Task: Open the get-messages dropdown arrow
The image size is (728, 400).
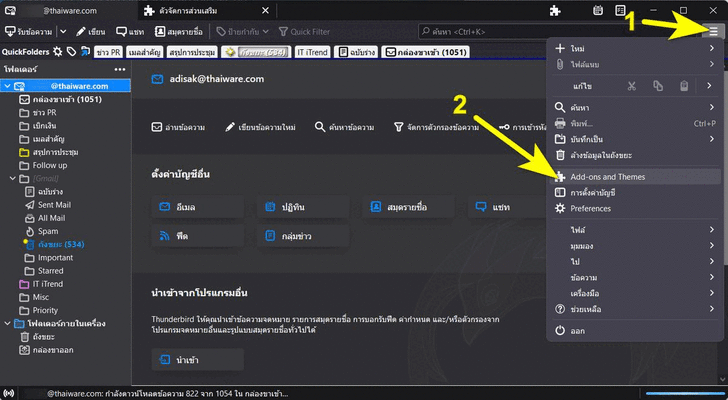Action: click(63, 32)
